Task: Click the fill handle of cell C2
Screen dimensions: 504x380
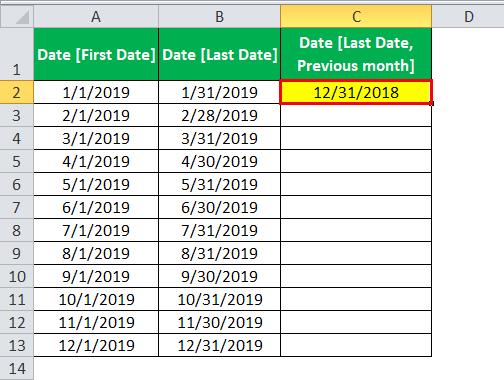Action: tap(432, 104)
